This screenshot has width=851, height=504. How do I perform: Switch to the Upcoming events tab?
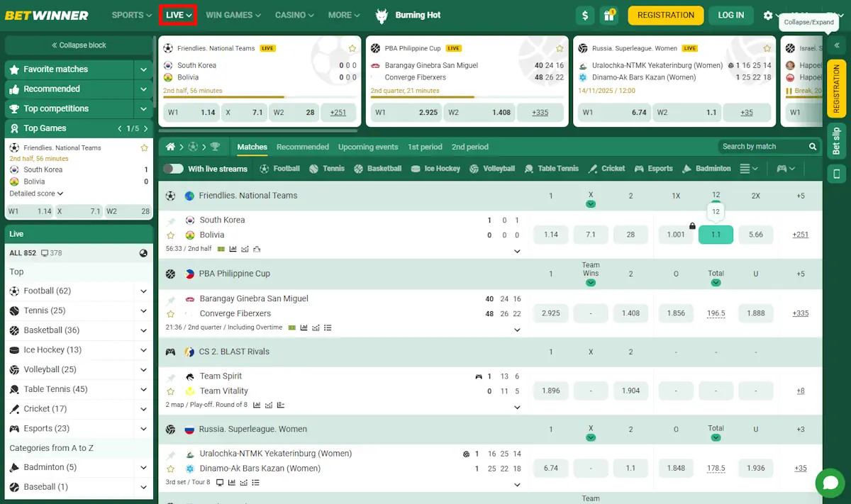tap(368, 147)
